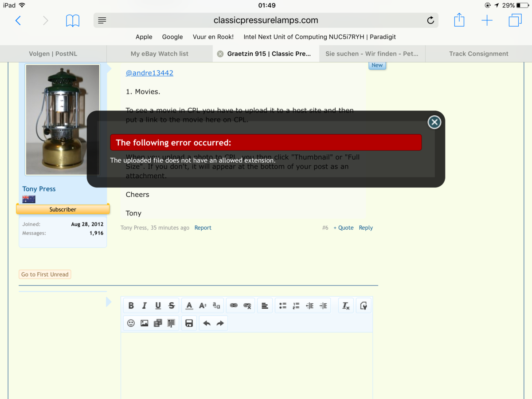Close the Graetzin 915 tab
Screen dimensions: 532x399
click(x=220, y=54)
